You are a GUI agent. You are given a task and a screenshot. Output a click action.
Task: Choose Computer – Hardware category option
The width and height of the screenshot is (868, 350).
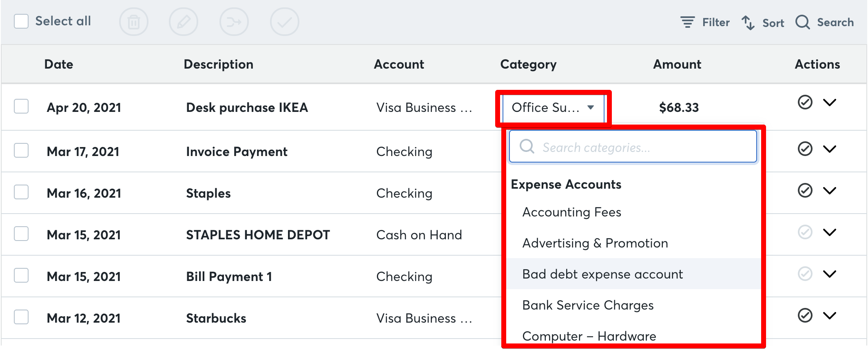tap(589, 336)
